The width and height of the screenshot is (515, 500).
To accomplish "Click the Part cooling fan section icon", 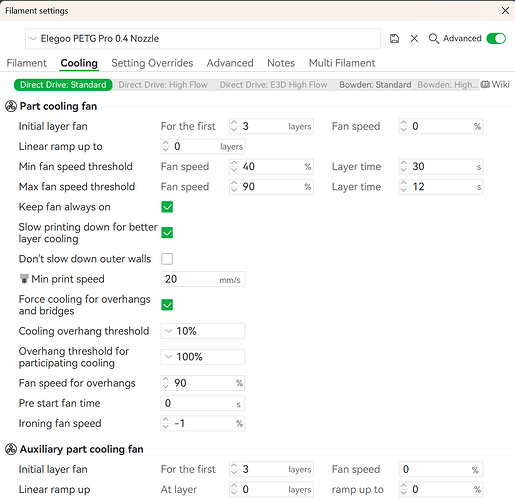I will coord(11,107).
